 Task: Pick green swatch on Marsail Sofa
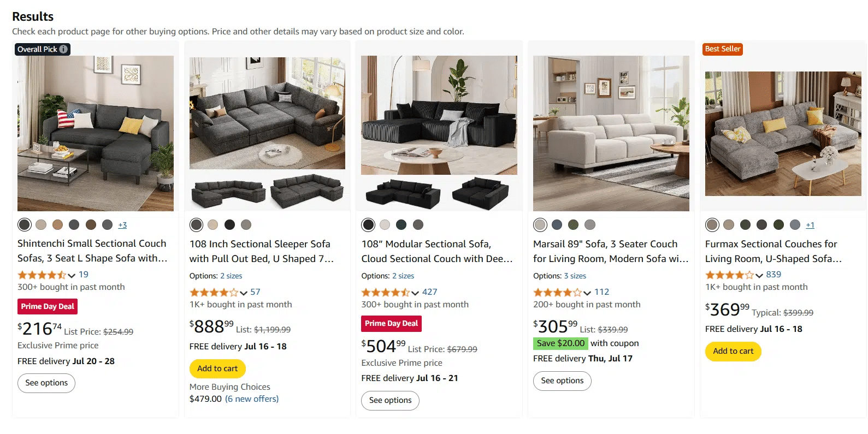(573, 224)
